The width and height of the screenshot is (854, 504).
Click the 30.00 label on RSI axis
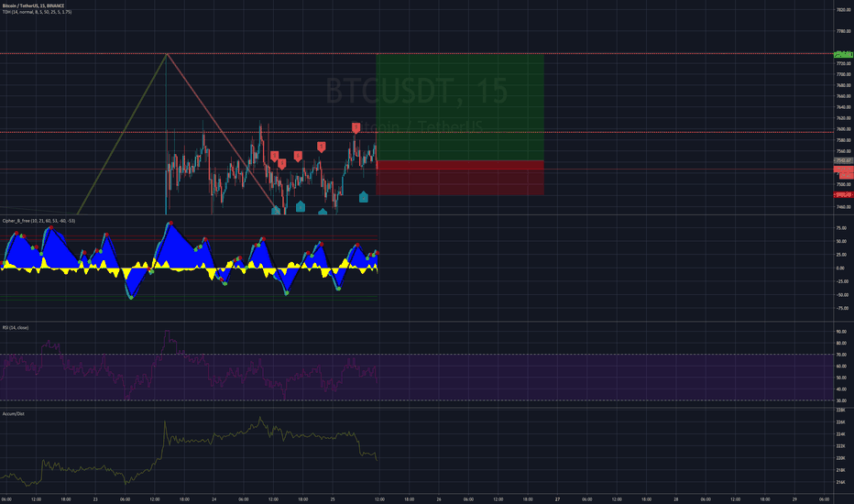(841, 401)
